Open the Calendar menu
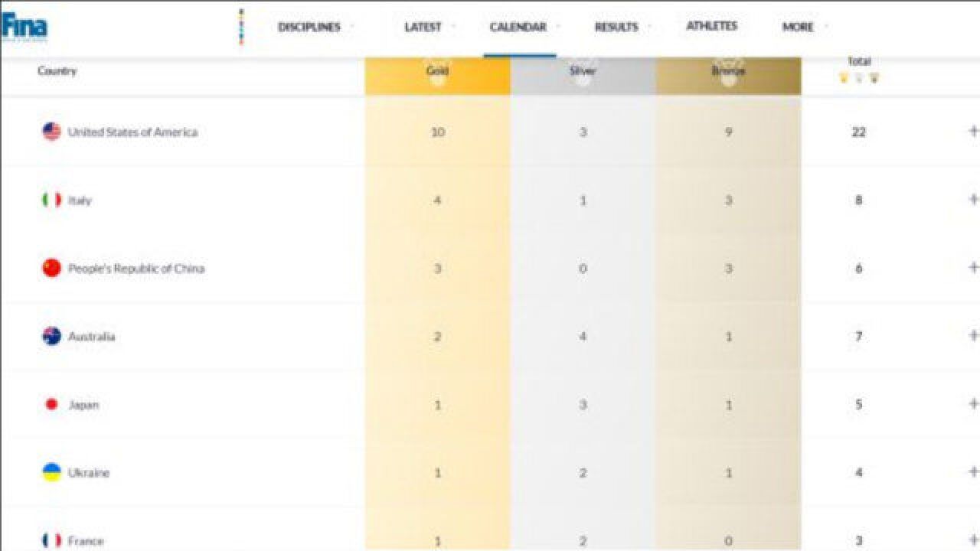 click(518, 27)
